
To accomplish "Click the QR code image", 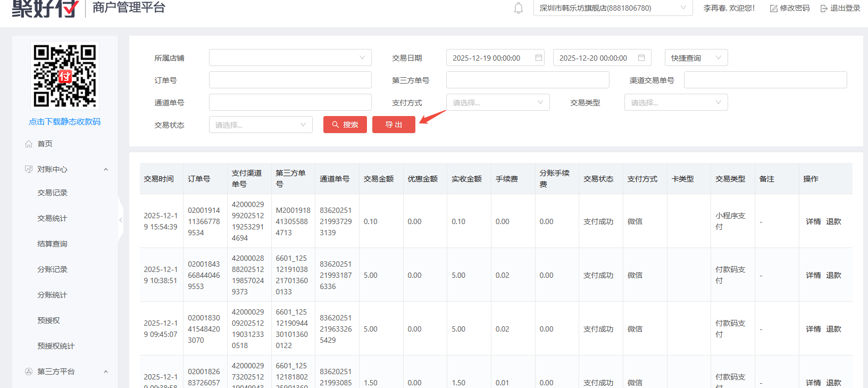I will coord(65,76).
